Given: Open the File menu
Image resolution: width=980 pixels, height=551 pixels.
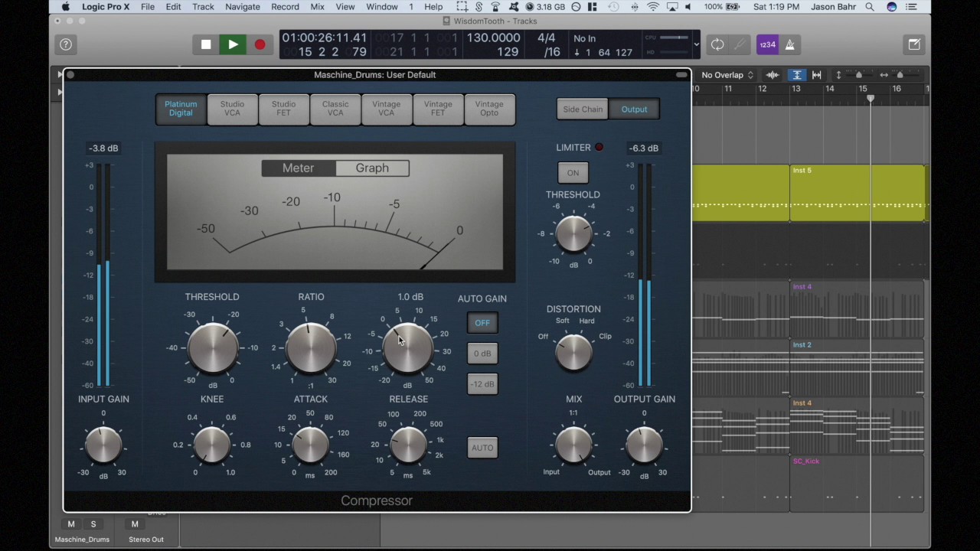Looking at the screenshot, I should coord(148,7).
